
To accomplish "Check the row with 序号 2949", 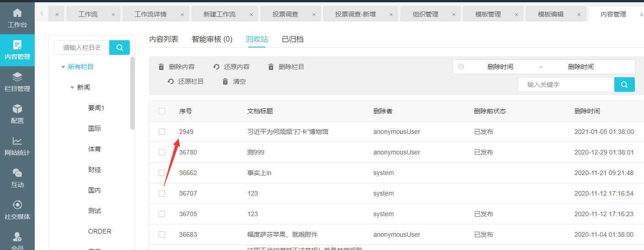I will click(162, 132).
